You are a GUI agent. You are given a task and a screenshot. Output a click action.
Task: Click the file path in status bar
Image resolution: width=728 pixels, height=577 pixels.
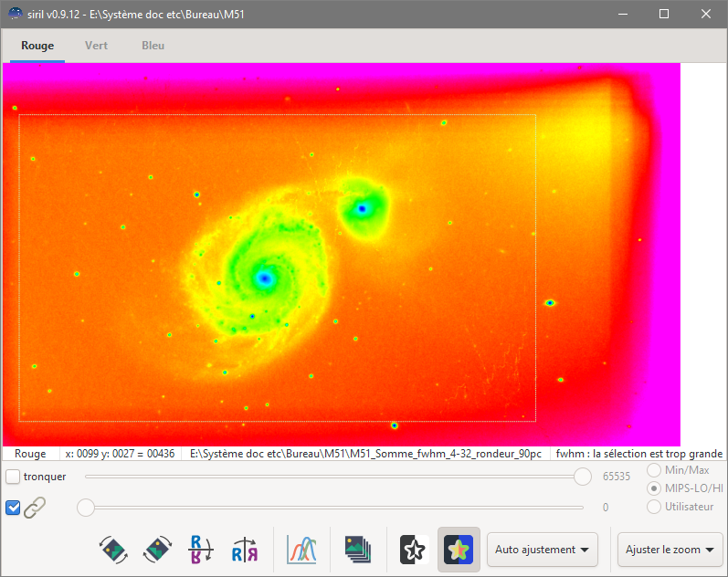(365, 454)
